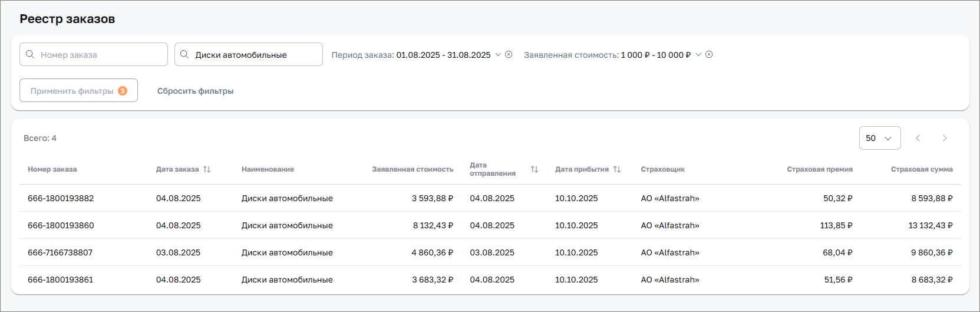
Task: Click the "Заявленная стоимость" column header
Action: point(413,169)
